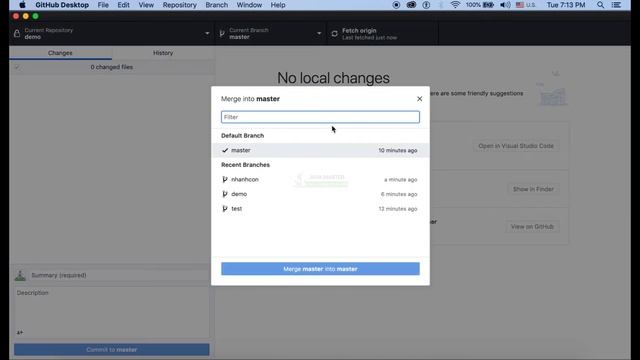Click the volume icon in menu bar

505,5
